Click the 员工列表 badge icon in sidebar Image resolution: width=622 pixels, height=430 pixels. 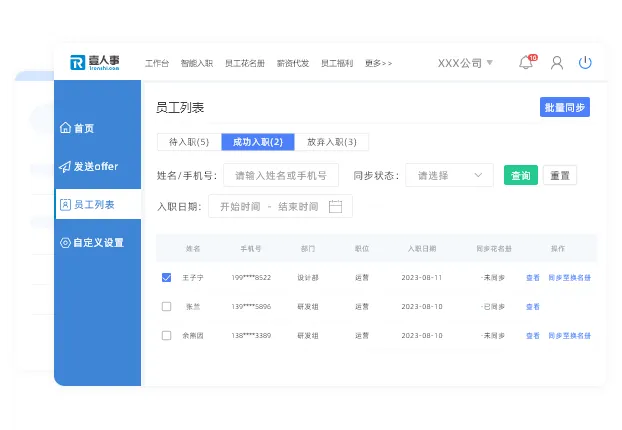65,205
